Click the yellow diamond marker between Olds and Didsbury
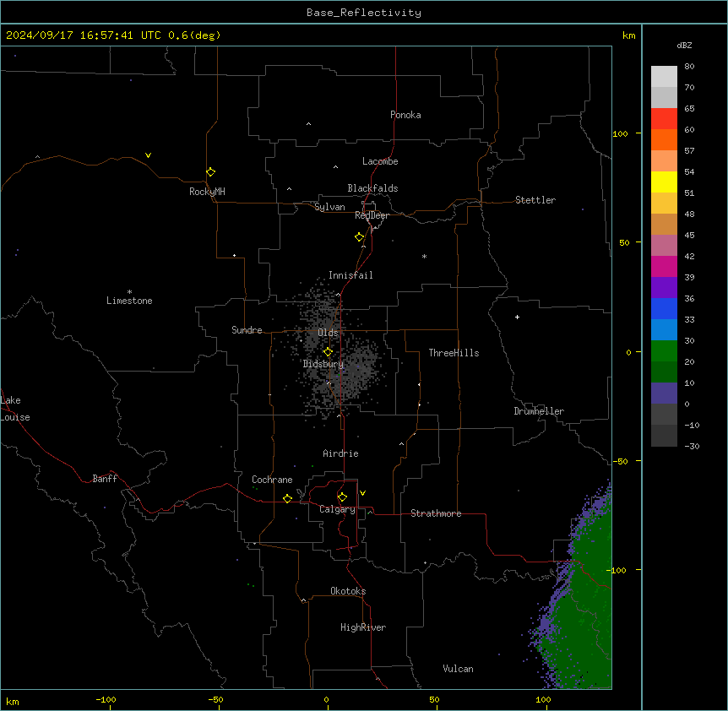Viewport: 728px width, 711px height. [x=328, y=352]
